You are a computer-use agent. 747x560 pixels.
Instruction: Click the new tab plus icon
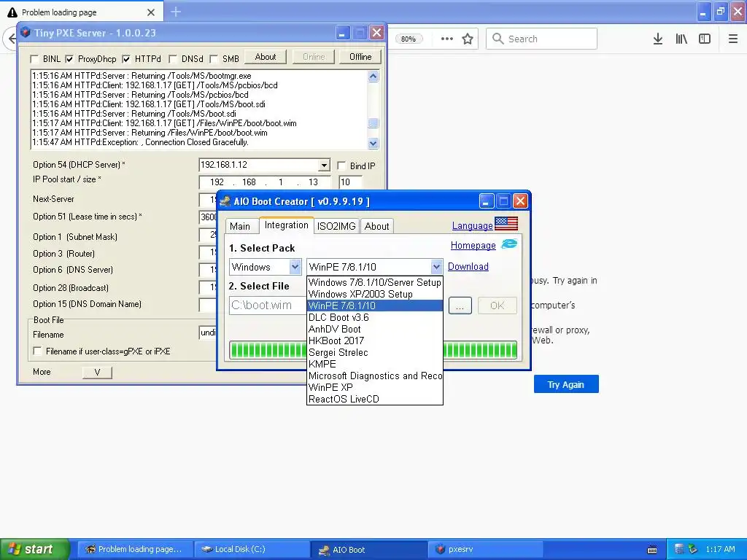(176, 12)
